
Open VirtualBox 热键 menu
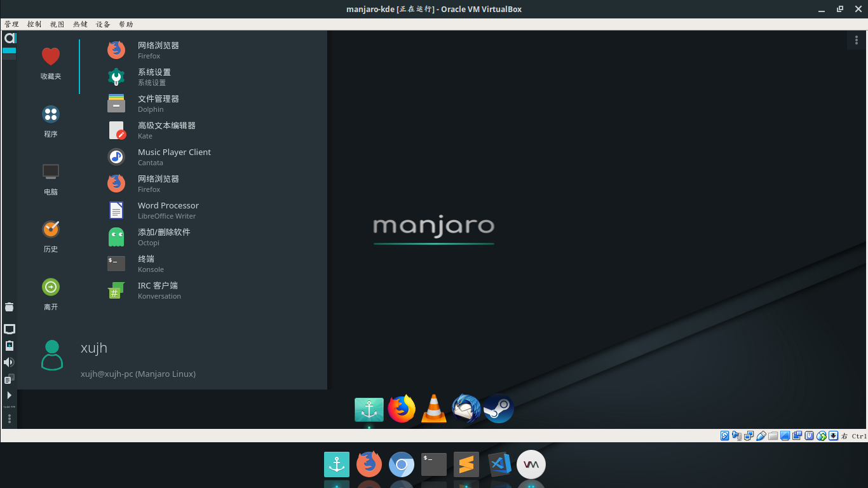(80, 24)
